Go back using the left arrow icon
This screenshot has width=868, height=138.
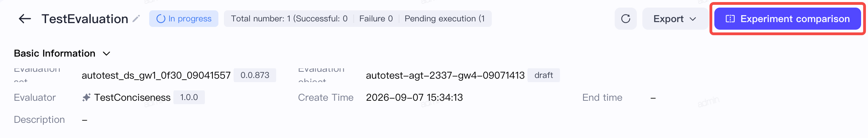tap(25, 19)
